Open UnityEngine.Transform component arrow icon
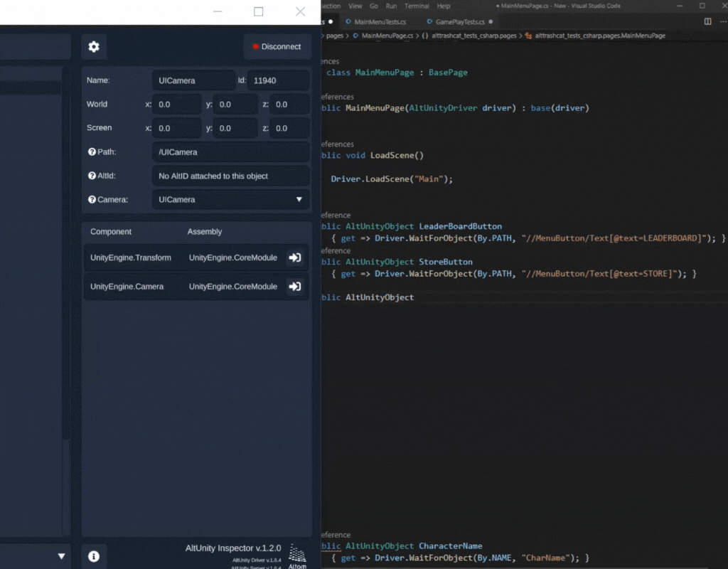Screen dimensions: 728x569 pos(295,257)
